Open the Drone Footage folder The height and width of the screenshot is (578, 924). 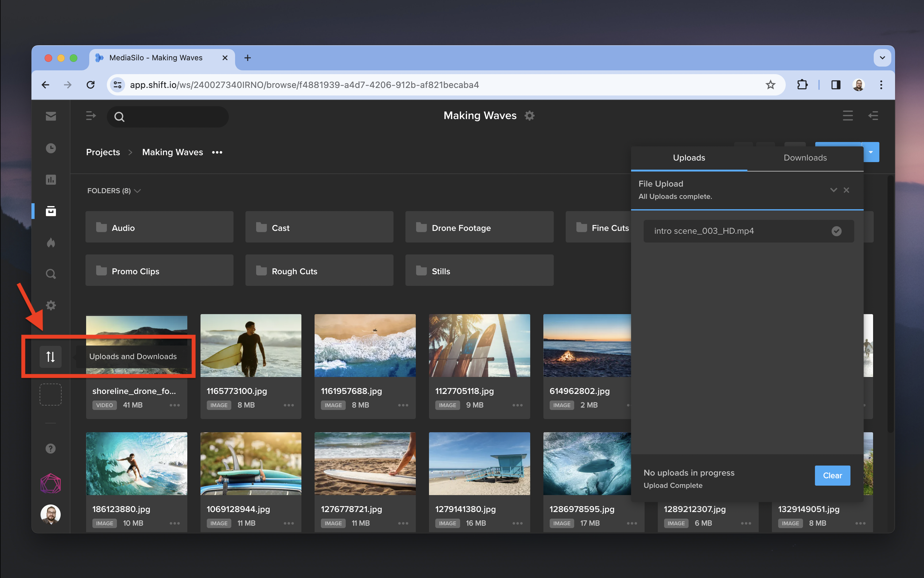pyautogui.click(x=479, y=227)
